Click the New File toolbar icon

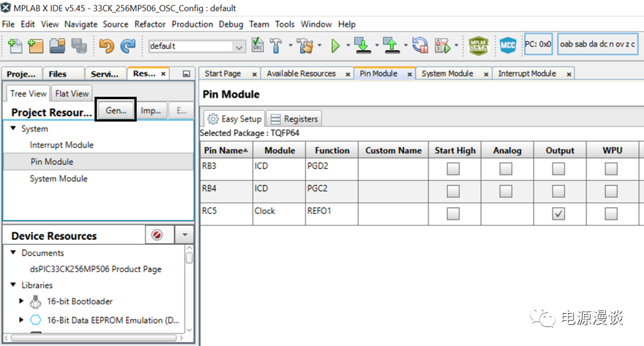coord(15,46)
